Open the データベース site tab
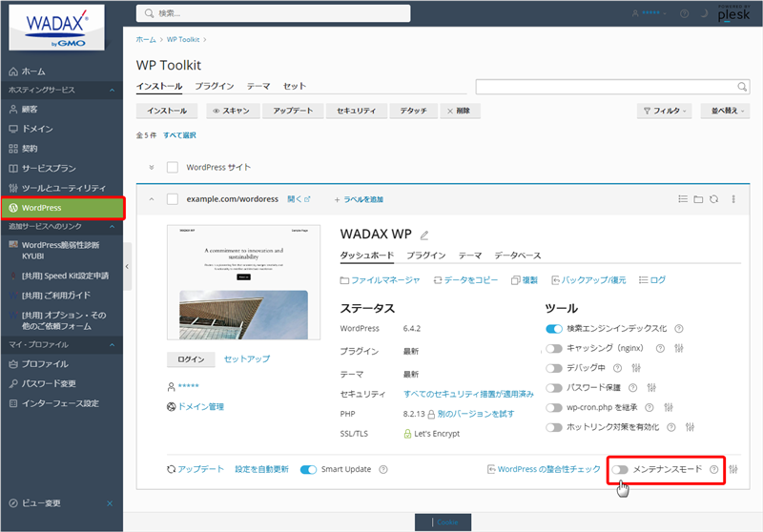Image resolution: width=763 pixels, height=532 pixels. (x=518, y=256)
